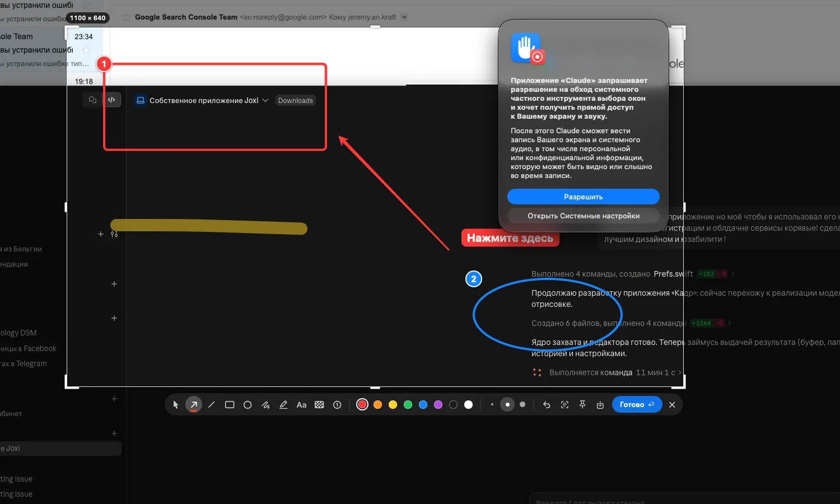Save the screenshot to a file
This screenshot has height=504, width=840.
pyautogui.click(x=600, y=405)
